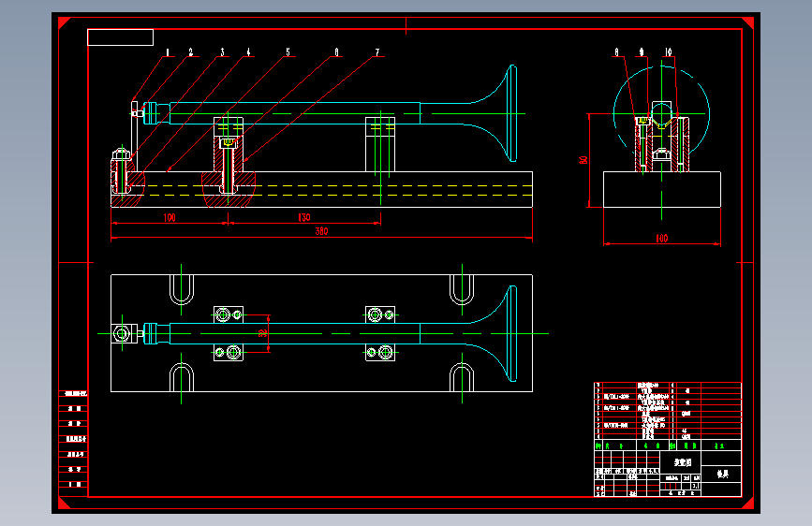Image resolution: width=812 pixels, height=526 pixels.
Task: Click part balloon number 8 in side view
Action: [616, 52]
